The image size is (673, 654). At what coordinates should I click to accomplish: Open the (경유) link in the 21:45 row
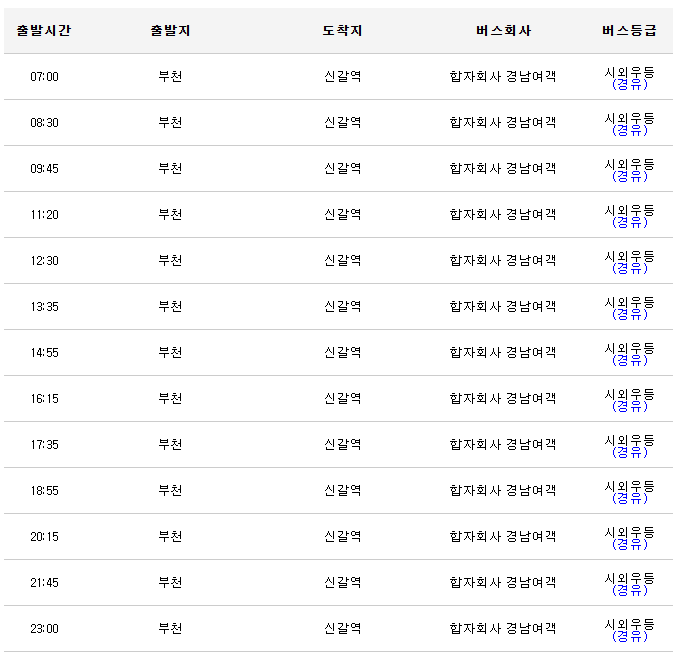pyautogui.click(x=630, y=590)
